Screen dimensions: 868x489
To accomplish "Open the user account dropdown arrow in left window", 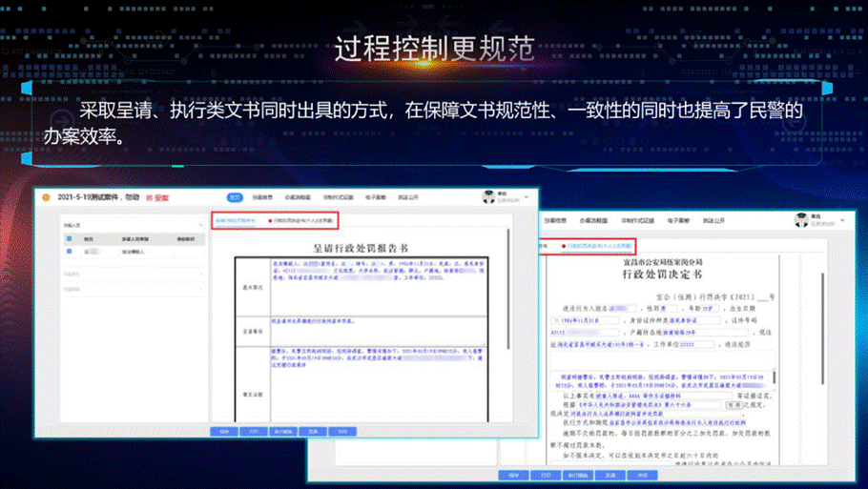I will tap(526, 197).
